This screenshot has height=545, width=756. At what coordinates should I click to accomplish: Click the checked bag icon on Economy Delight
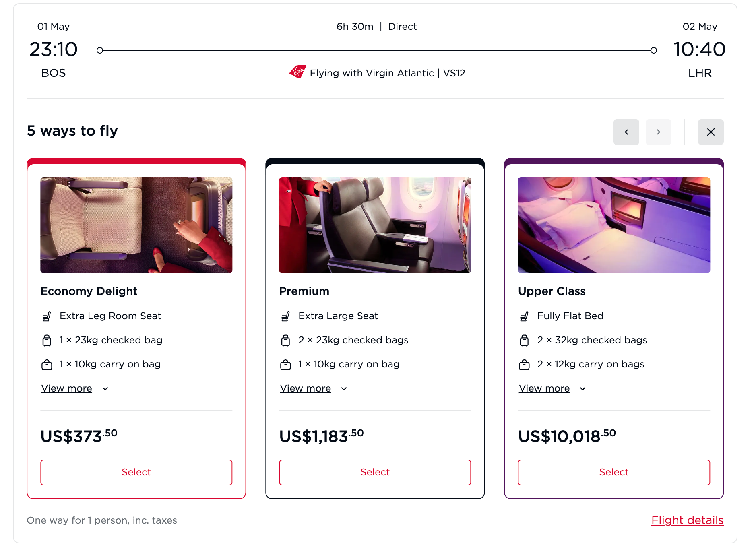(47, 340)
